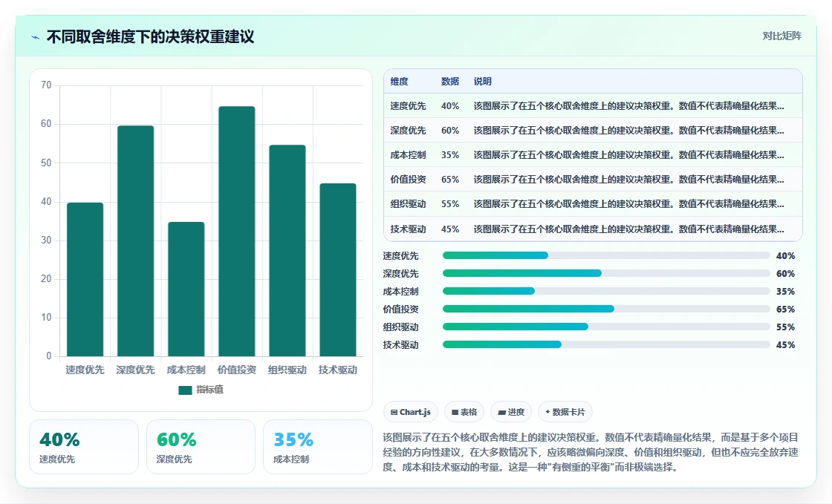
Task: Select the 进度 tag chip
Action: [x=511, y=412]
